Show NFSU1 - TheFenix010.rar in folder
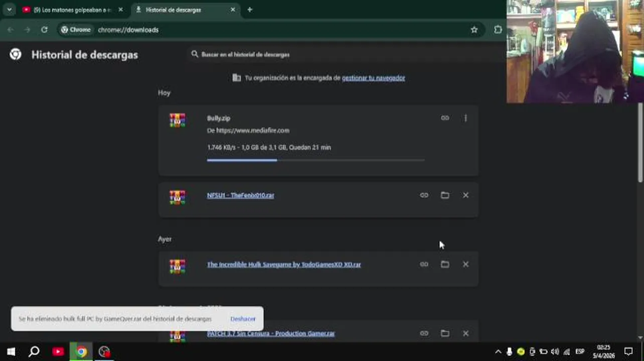 click(445, 195)
